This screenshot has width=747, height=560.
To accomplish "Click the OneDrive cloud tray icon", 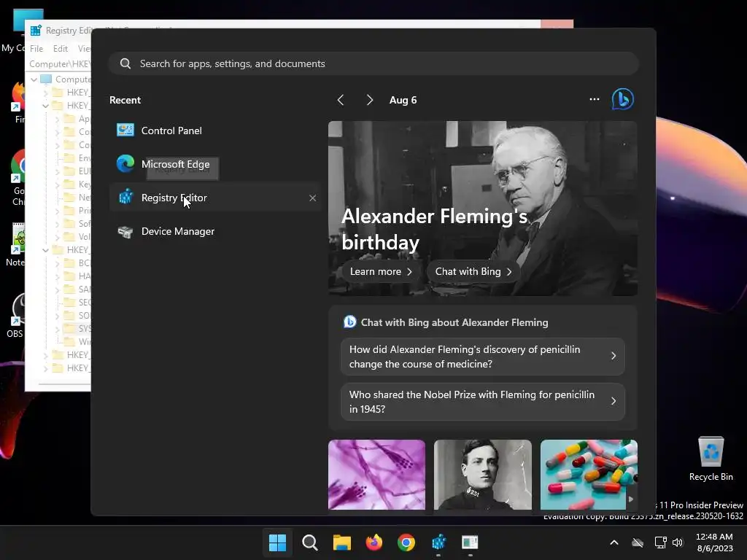I will (638, 542).
